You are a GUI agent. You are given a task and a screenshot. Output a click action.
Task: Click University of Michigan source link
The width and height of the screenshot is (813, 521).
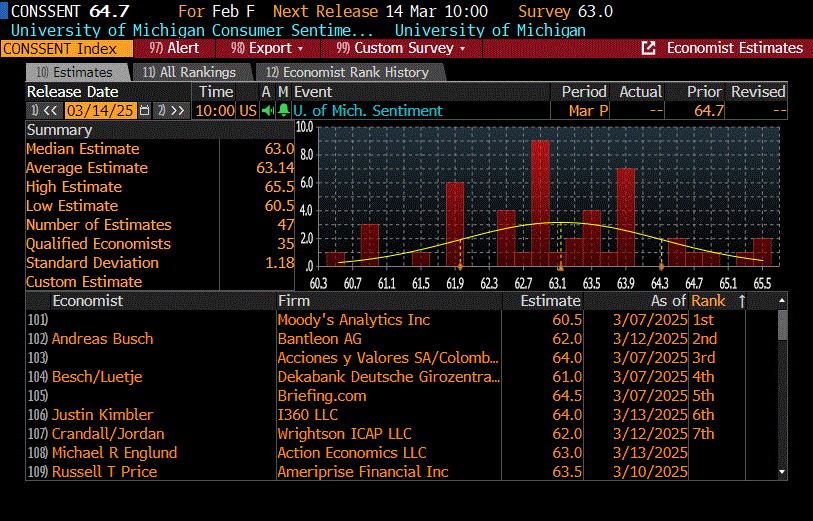coord(490,30)
